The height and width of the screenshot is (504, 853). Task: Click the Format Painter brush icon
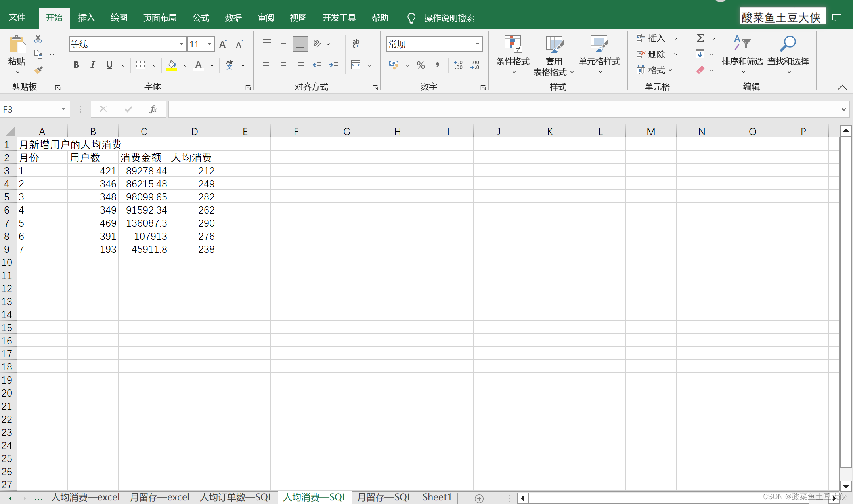coord(38,70)
